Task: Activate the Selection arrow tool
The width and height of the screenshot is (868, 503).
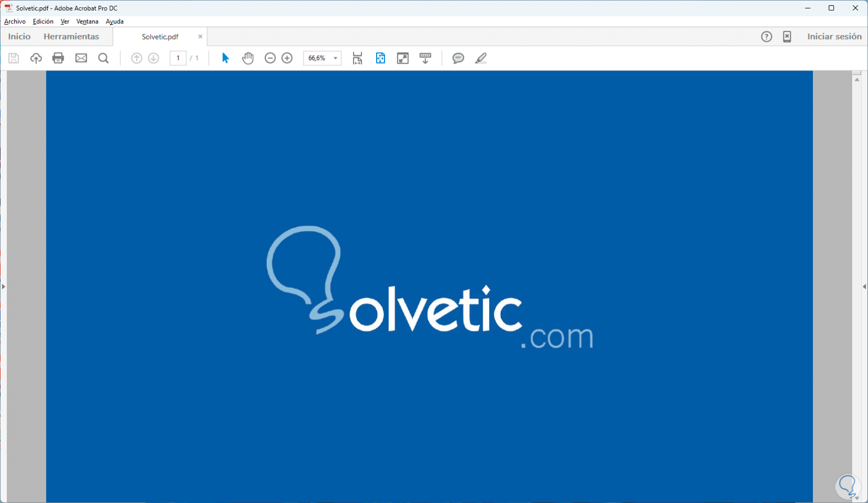Action: pyautogui.click(x=226, y=58)
